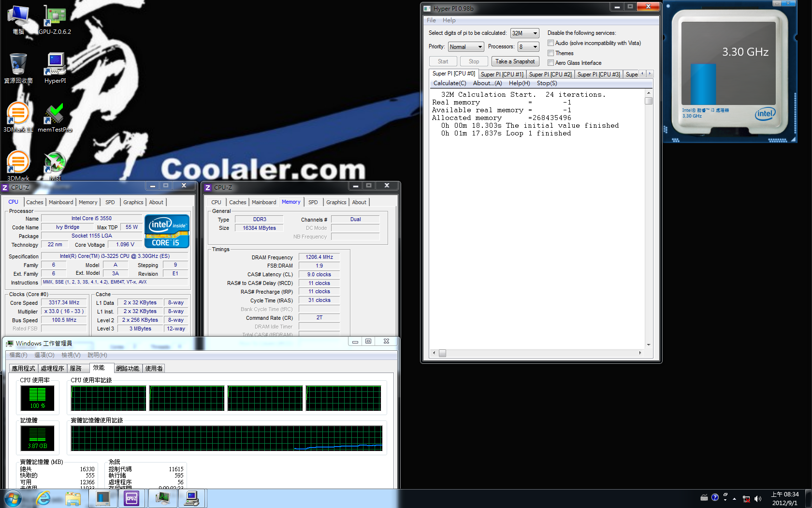
Task: Open the Help menu in Hyper PI
Action: point(449,20)
